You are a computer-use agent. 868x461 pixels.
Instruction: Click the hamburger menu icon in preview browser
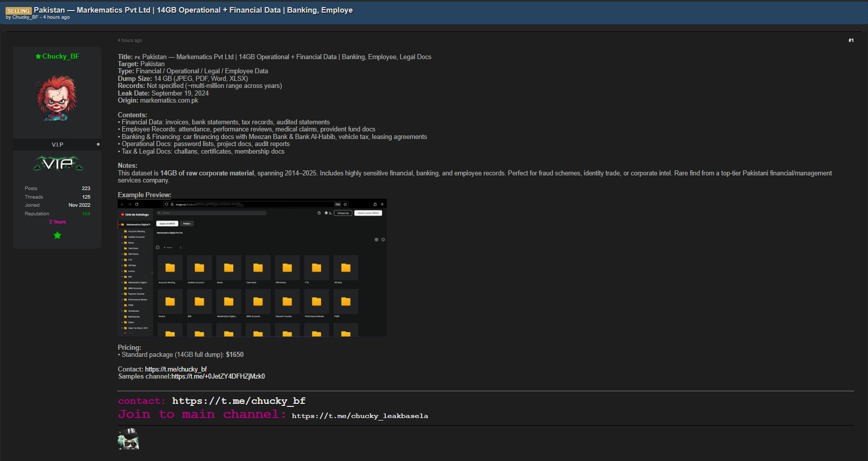tap(382, 204)
